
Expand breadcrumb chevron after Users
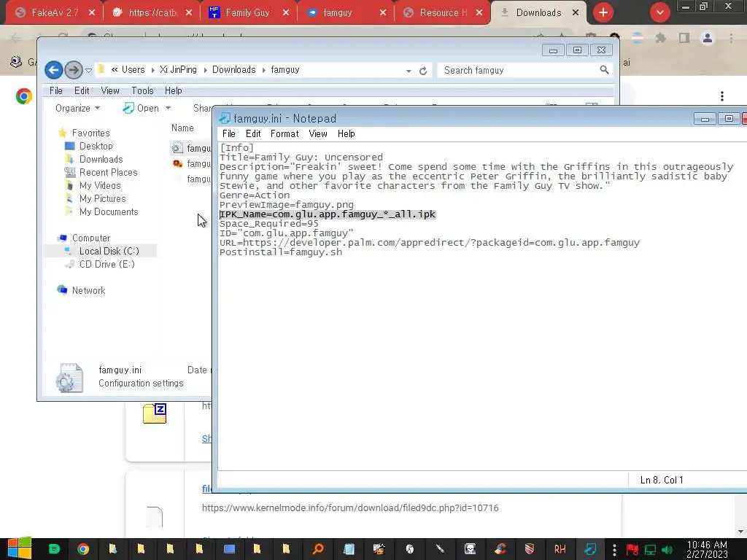pyautogui.click(x=153, y=70)
